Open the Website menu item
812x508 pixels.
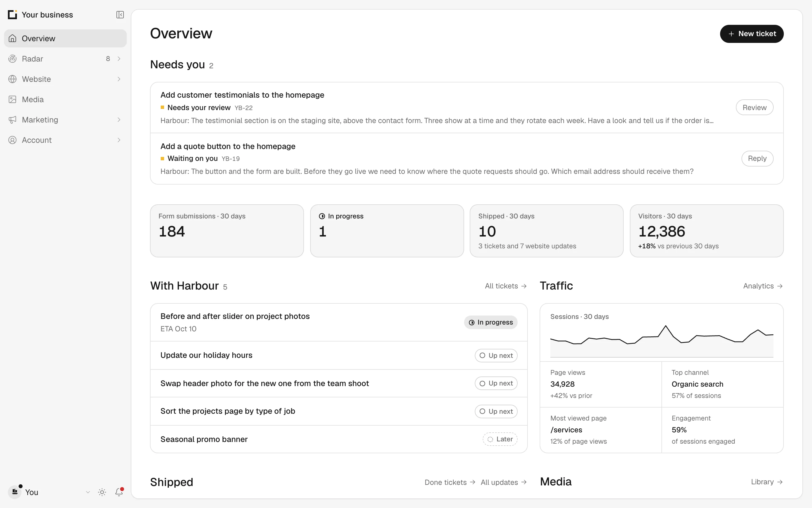click(65, 79)
